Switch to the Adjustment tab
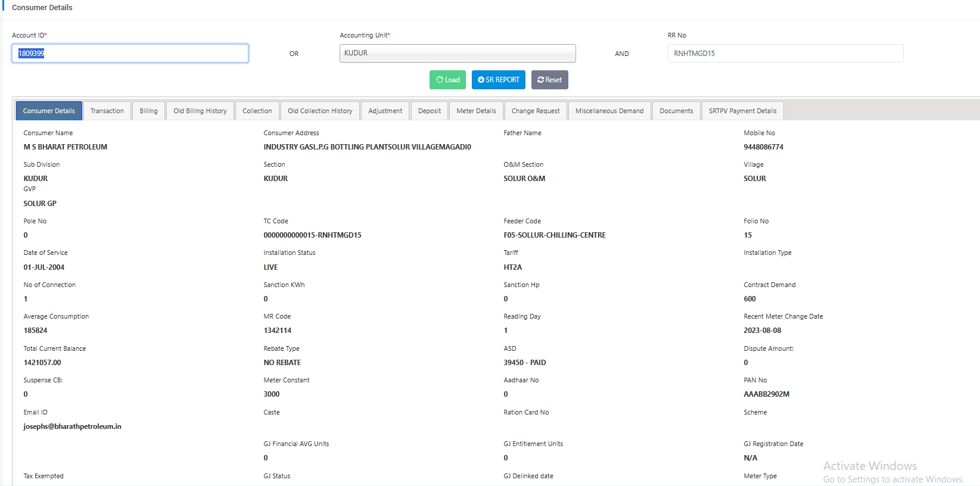Image resolution: width=980 pixels, height=486 pixels. point(385,111)
